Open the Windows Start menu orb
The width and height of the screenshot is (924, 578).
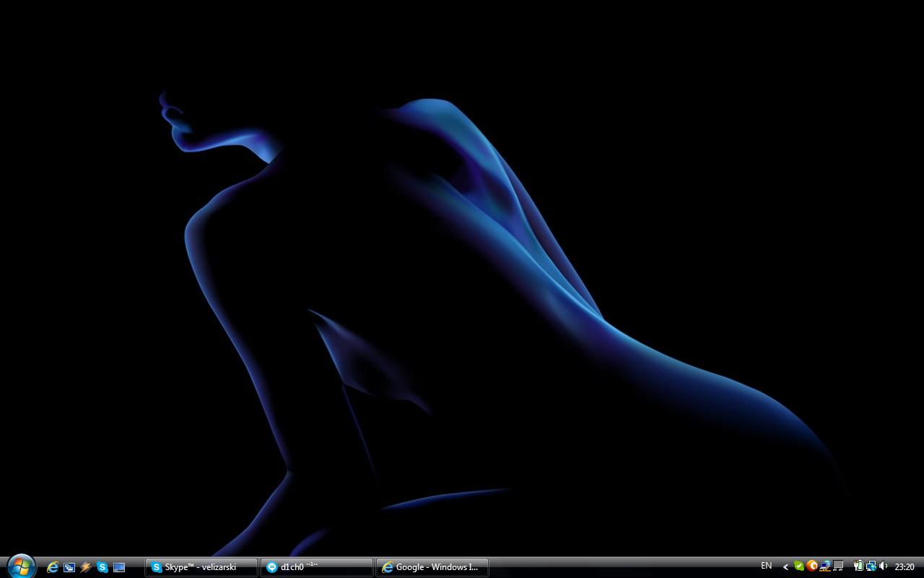pyautogui.click(x=20, y=566)
